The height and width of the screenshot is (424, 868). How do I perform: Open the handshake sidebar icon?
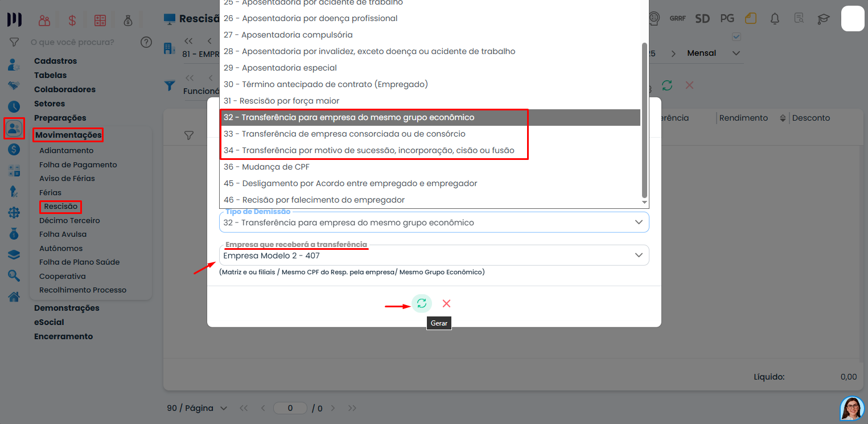pyautogui.click(x=14, y=85)
